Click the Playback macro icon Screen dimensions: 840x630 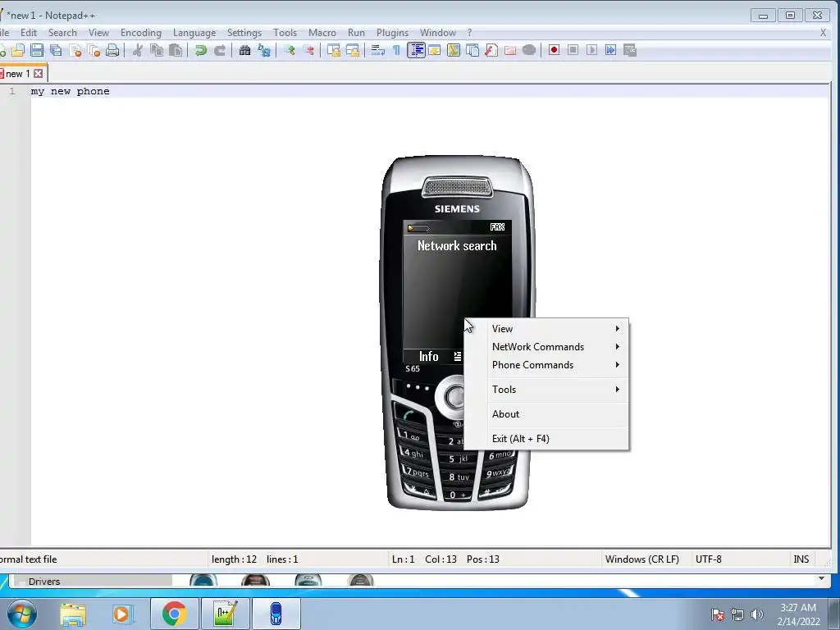(x=591, y=50)
